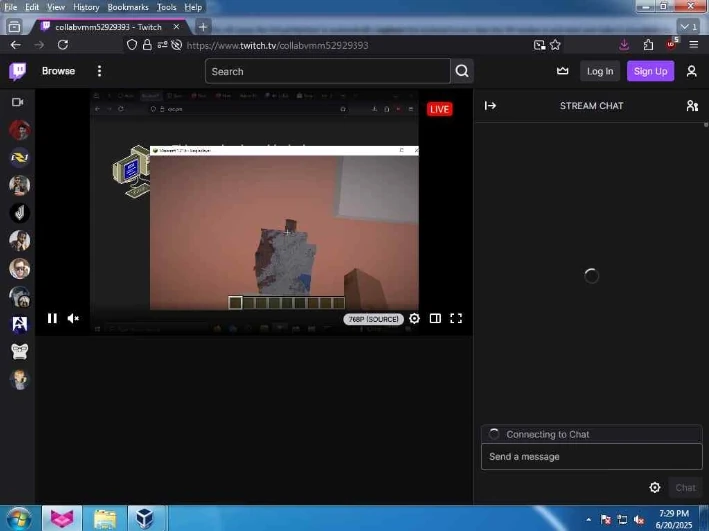The height and width of the screenshot is (531, 709).
Task: Click the uBlock Origin extension icon
Action: (x=671, y=44)
